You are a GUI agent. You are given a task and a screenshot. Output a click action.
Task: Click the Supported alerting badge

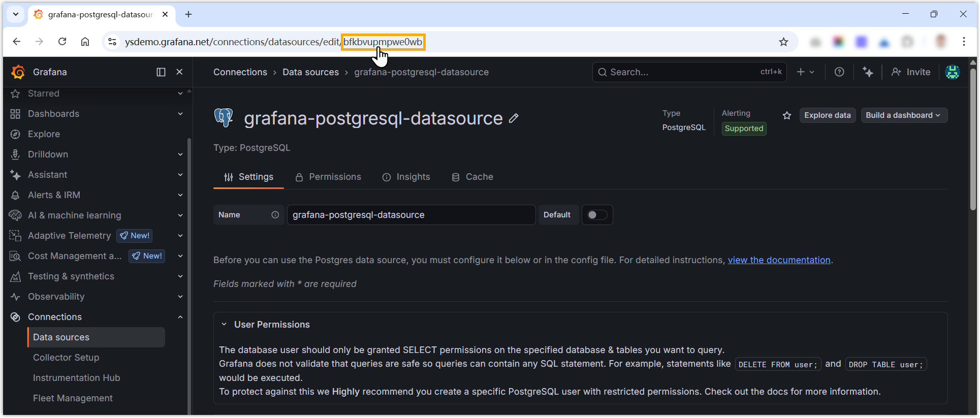tap(744, 128)
